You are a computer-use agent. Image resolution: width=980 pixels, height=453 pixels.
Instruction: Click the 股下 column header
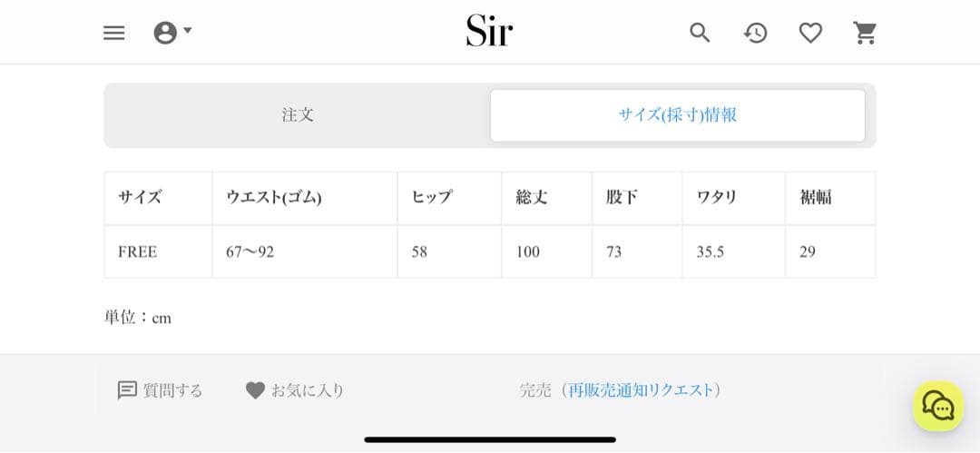622,197
